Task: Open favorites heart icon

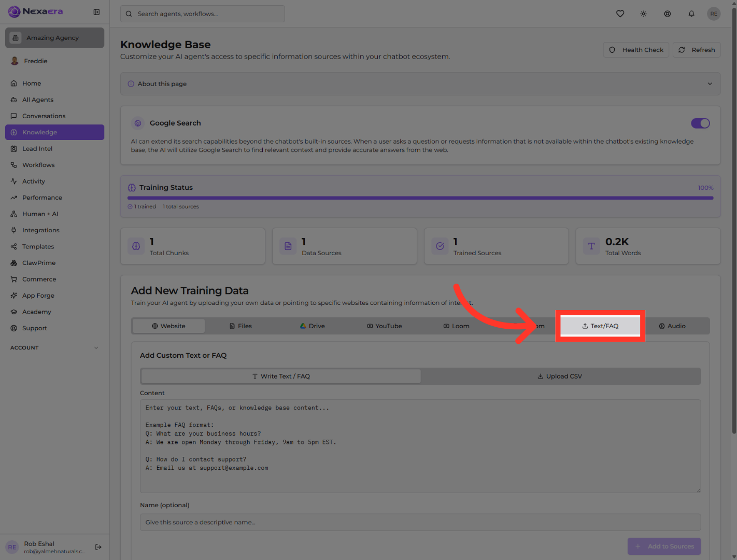Action: click(620, 14)
